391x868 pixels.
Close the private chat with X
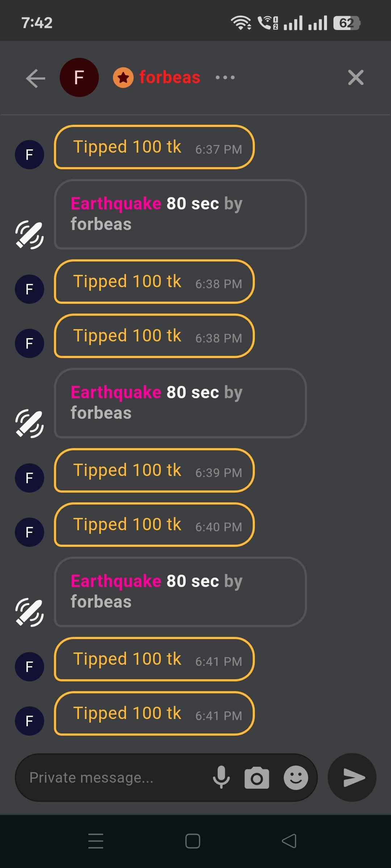pyautogui.click(x=356, y=77)
